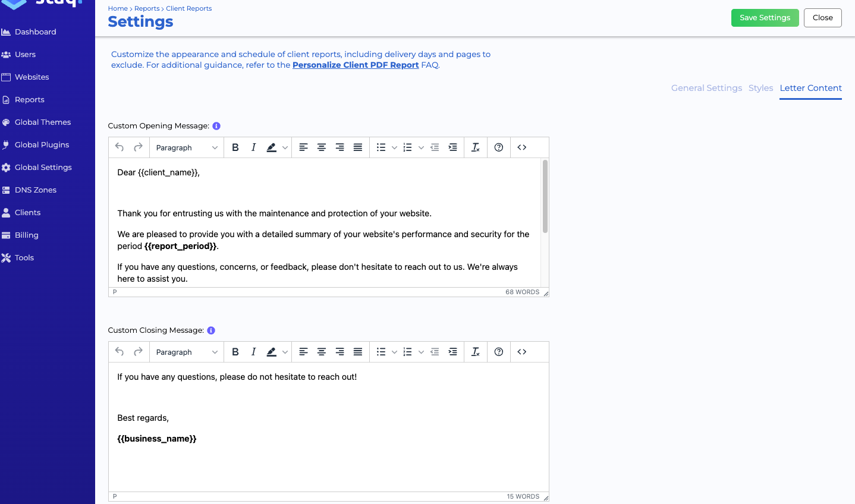Expand the highlight color menu arrow in Opening Message
Screen dimensions: 855x504
(285, 147)
